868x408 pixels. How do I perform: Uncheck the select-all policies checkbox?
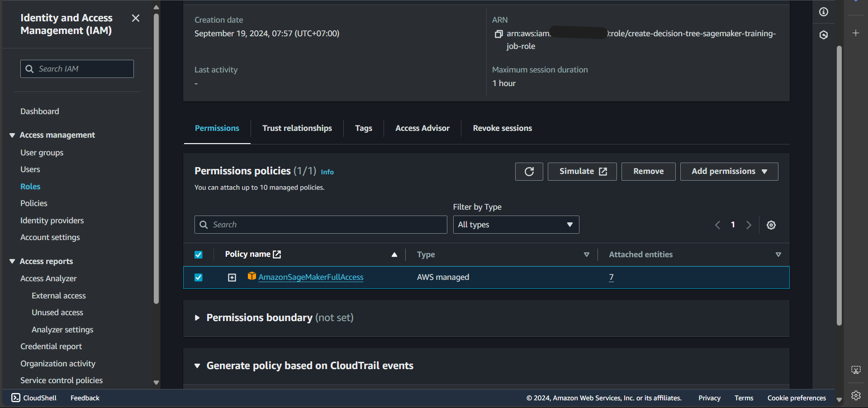pyautogui.click(x=199, y=254)
